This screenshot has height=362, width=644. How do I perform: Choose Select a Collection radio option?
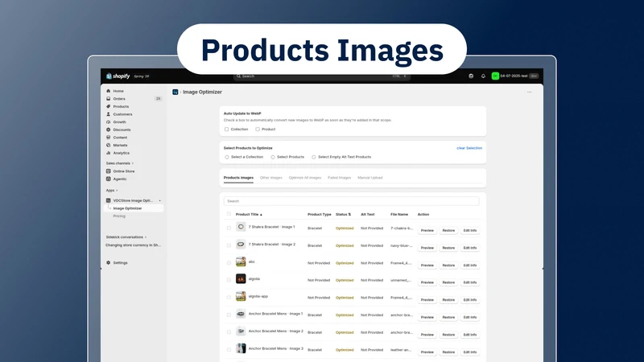tap(227, 157)
